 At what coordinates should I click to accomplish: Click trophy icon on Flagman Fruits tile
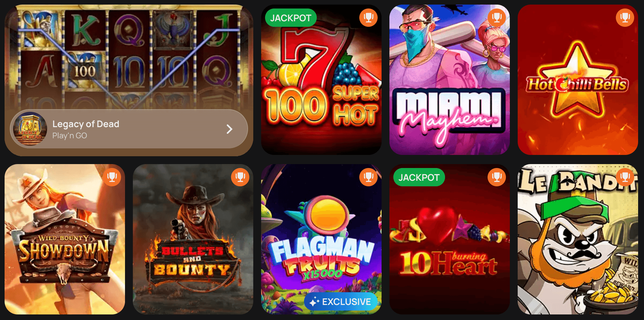[368, 177]
